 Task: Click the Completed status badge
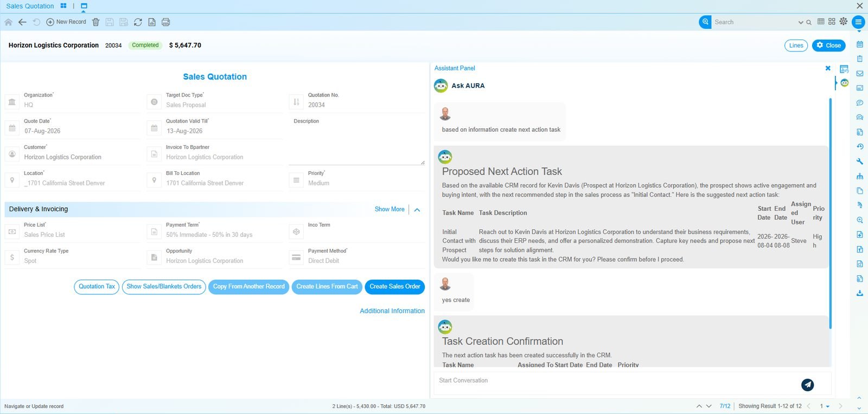tap(145, 46)
